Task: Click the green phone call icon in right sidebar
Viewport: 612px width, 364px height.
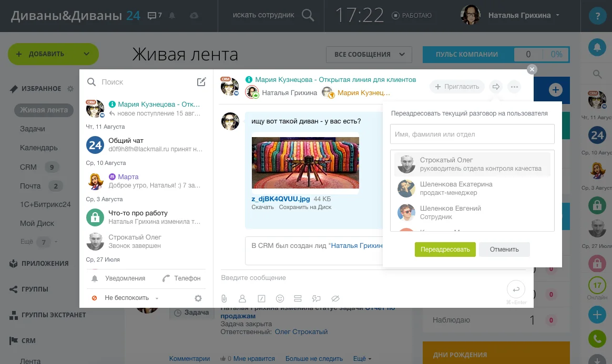Action: [597, 339]
